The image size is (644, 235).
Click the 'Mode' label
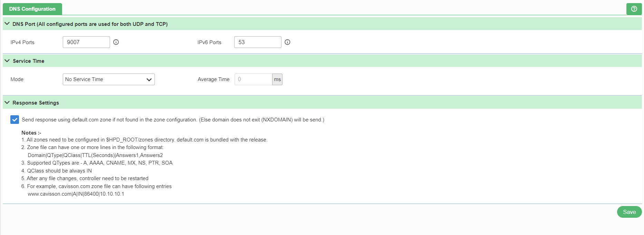tap(17, 79)
